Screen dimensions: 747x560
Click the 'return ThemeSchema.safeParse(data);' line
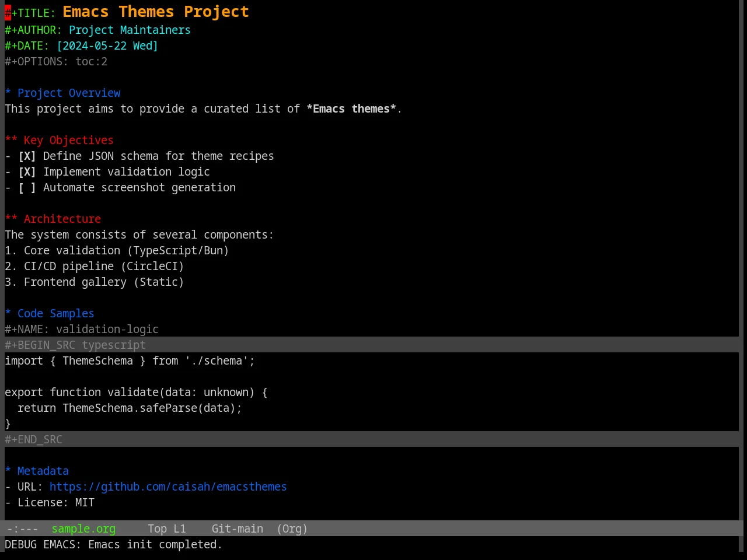coord(130,408)
